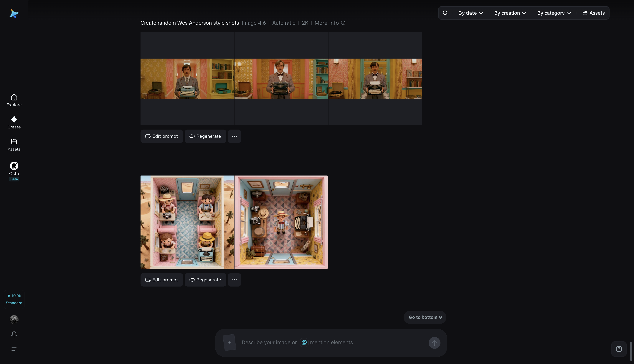Expand the By date filter
This screenshot has width=634, height=364.
(470, 13)
